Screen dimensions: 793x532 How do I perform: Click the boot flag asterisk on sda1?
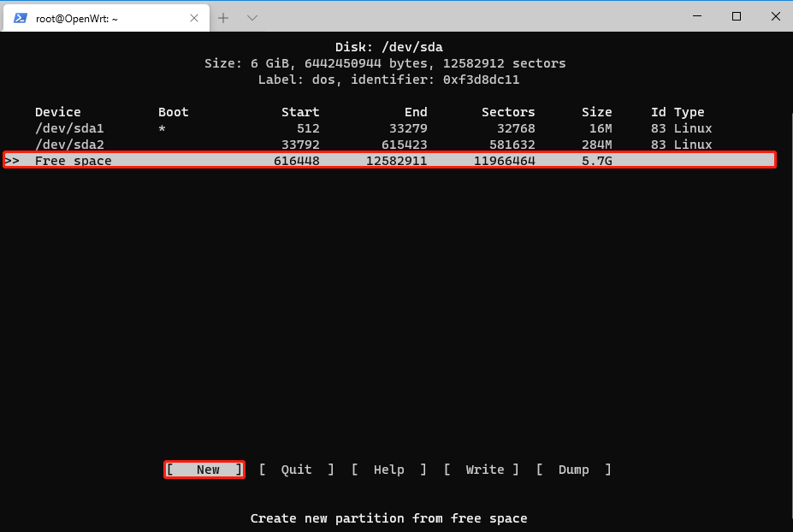point(162,129)
